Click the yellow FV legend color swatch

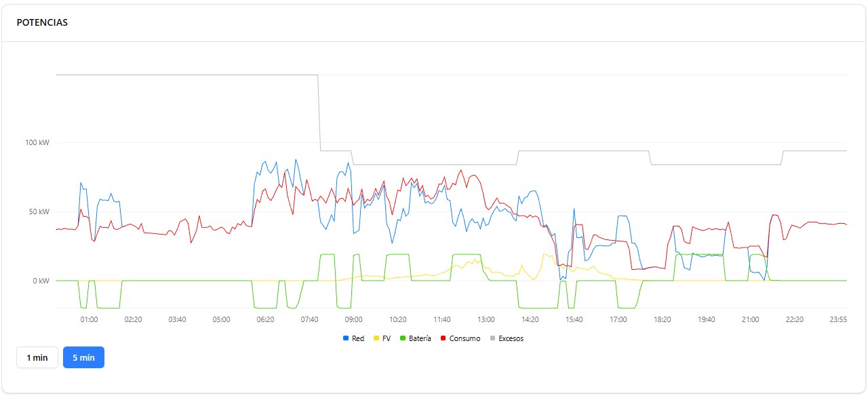click(376, 338)
